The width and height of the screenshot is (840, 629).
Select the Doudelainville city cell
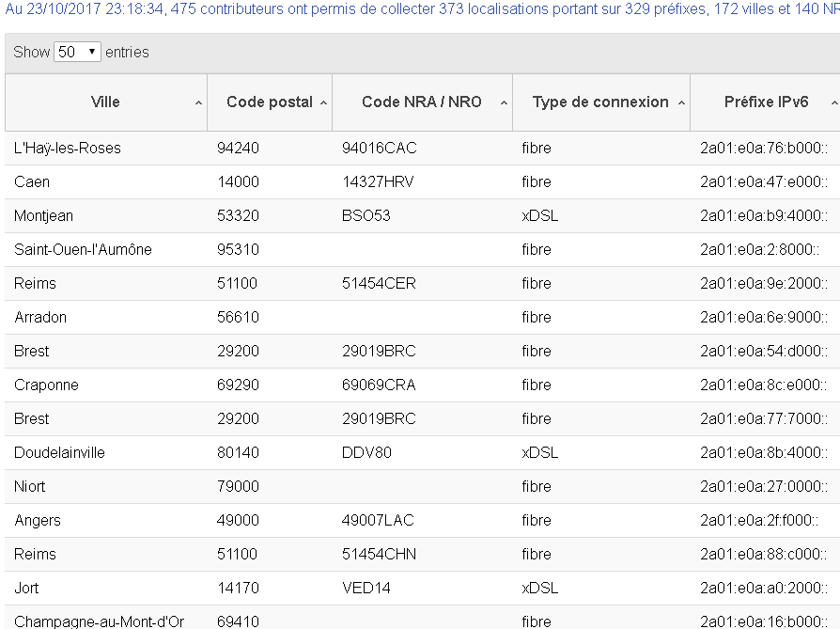(59, 452)
